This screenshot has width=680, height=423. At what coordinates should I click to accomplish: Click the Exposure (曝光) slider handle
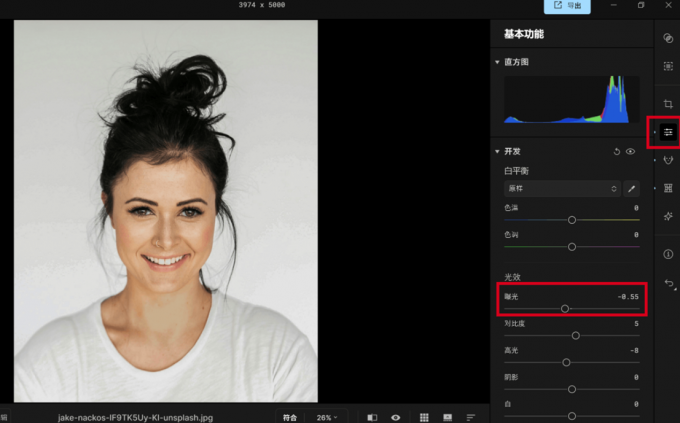click(x=565, y=309)
